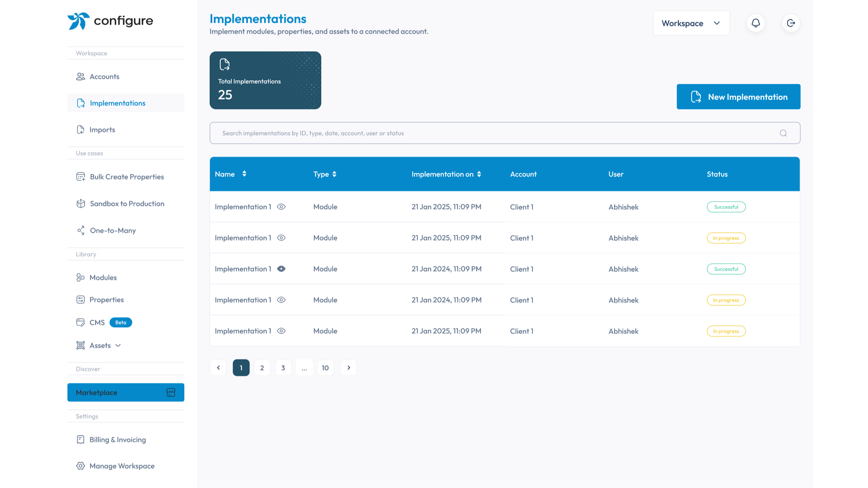
Task: Open the Workspace dropdown
Action: coord(691,23)
